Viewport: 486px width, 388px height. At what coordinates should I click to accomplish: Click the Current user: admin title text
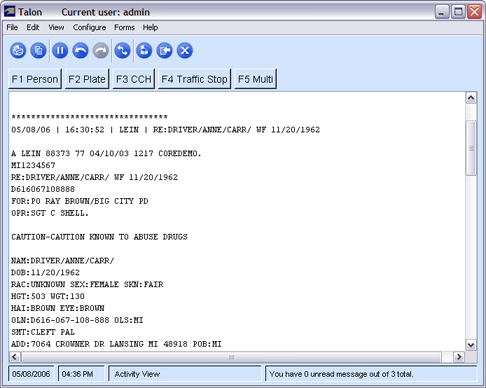tap(106, 12)
